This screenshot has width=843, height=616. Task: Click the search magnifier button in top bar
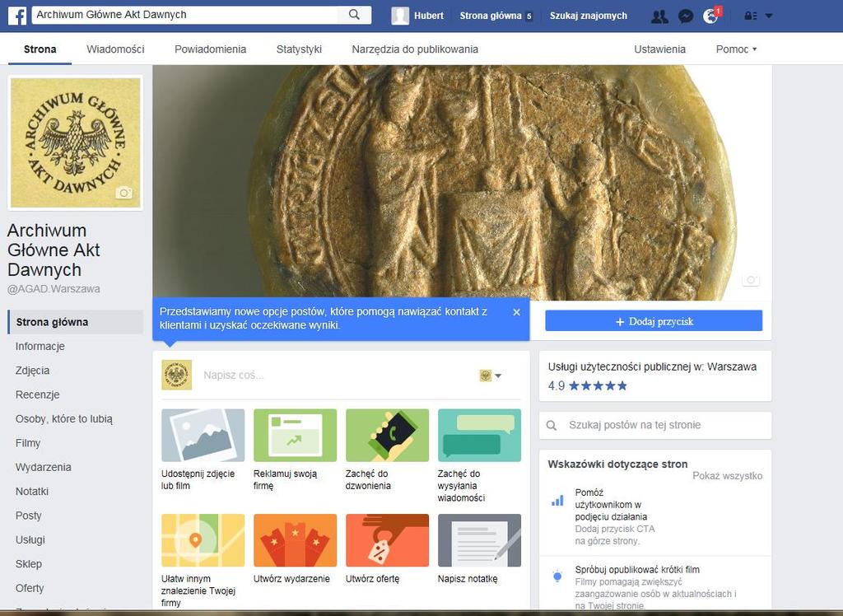(x=354, y=15)
